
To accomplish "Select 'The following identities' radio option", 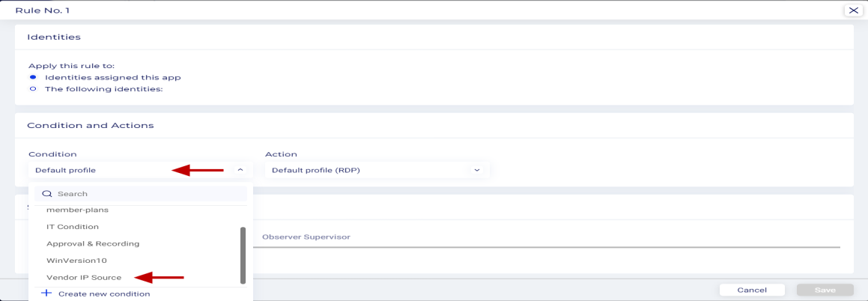I will click(33, 89).
